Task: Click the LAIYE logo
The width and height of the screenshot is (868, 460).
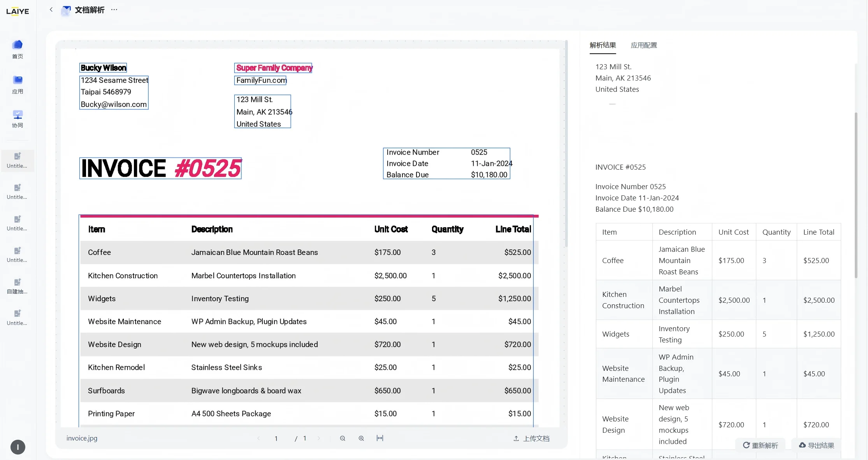Action: pos(18,11)
